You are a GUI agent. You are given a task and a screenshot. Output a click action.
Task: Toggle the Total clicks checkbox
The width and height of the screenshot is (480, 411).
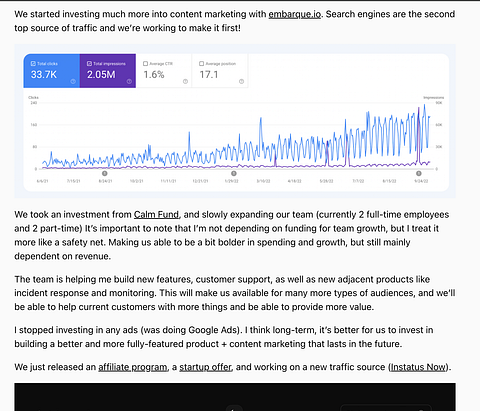pos(33,64)
